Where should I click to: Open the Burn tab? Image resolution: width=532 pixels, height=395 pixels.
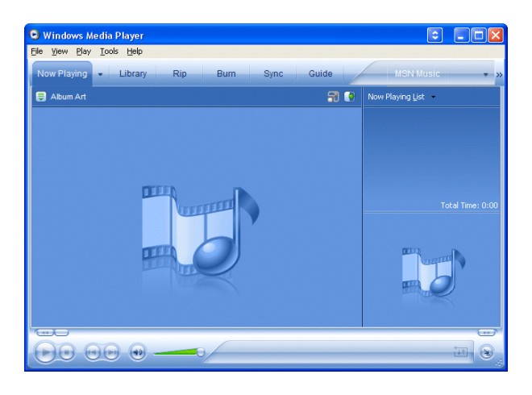tap(227, 73)
